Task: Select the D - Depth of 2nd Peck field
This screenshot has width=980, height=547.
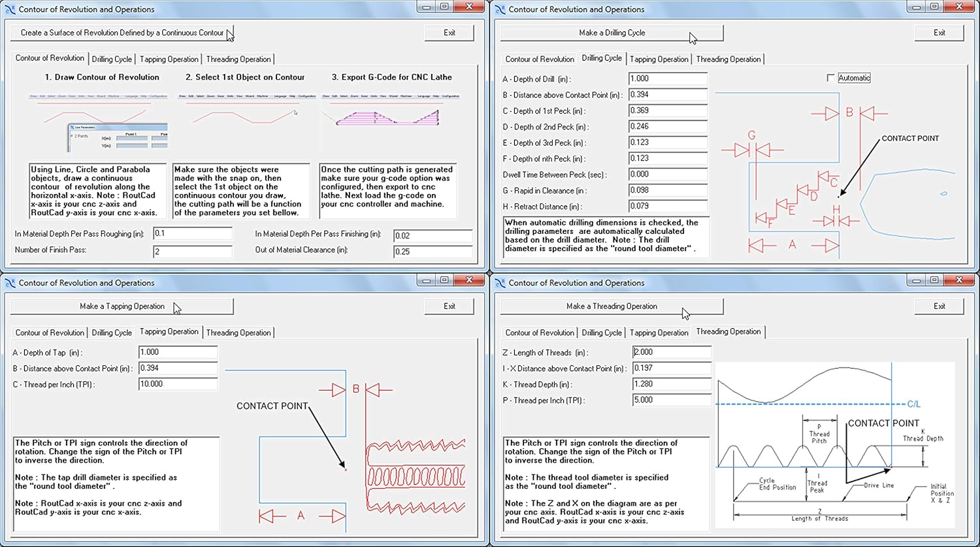Action: (668, 127)
